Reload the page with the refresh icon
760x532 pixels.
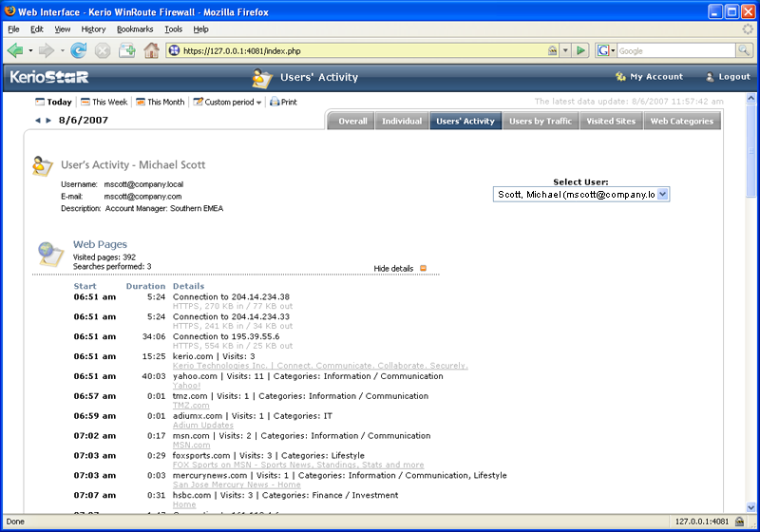(79, 50)
